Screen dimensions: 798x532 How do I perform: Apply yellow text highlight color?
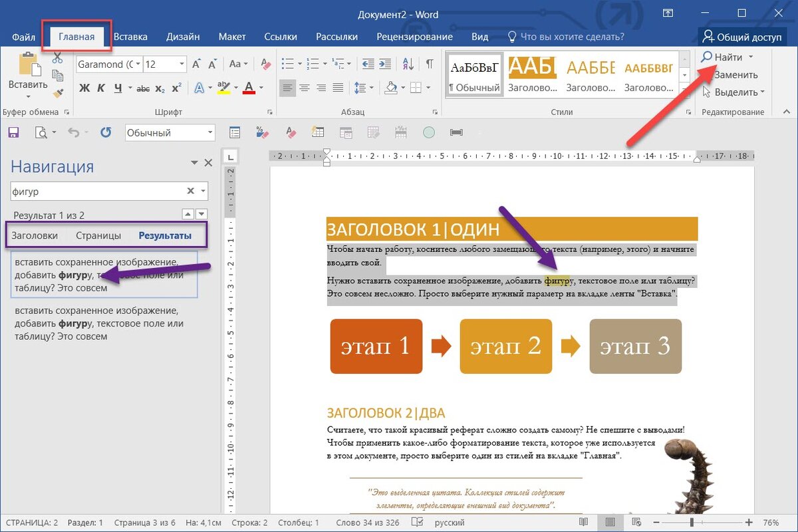click(x=223, y=88)
